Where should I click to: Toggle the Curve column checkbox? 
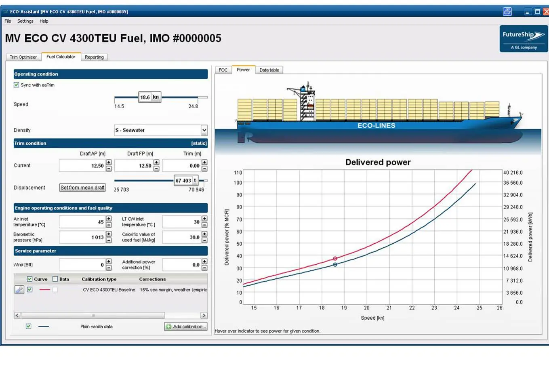point(29,279)
